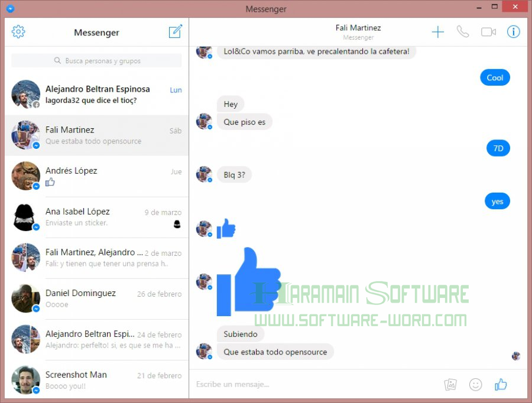This screenshot has width=532, height=403.
Task: Click the seen-receipt avatar beside last message
Action: 516,356
